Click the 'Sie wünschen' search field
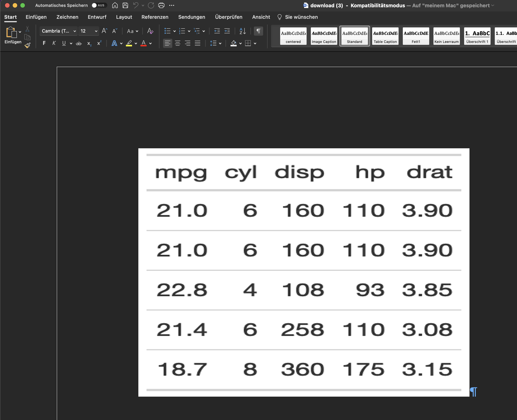517x420 pixels. [x=298, y=17]
